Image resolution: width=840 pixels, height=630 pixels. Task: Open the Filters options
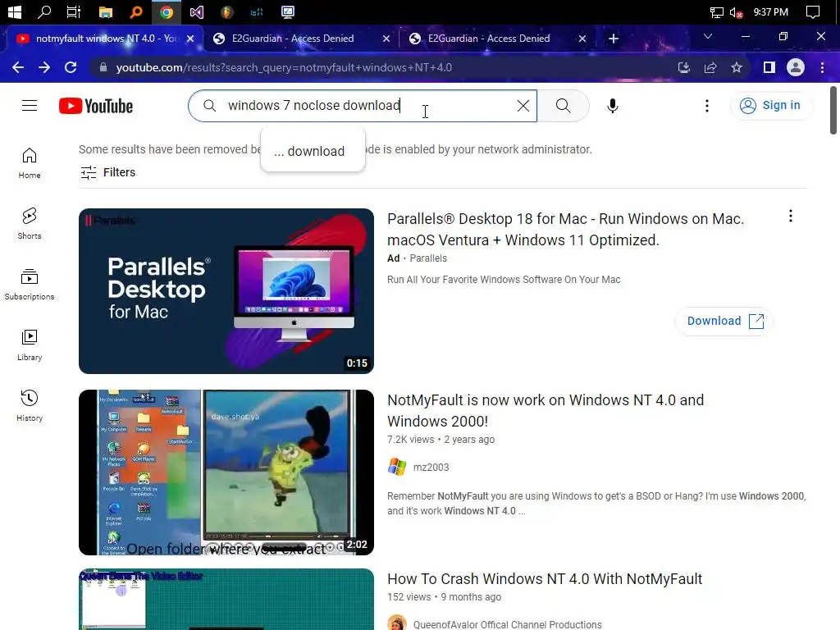(107, 172)
